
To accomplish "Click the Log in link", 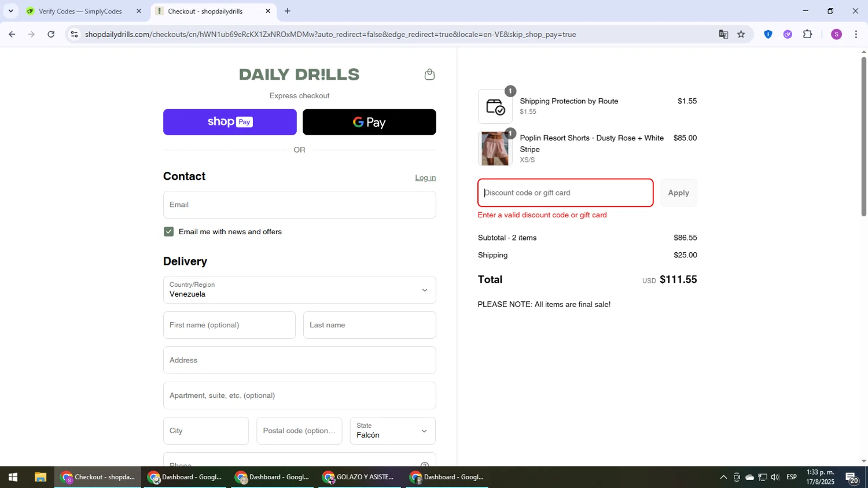I will click(425, 178).
